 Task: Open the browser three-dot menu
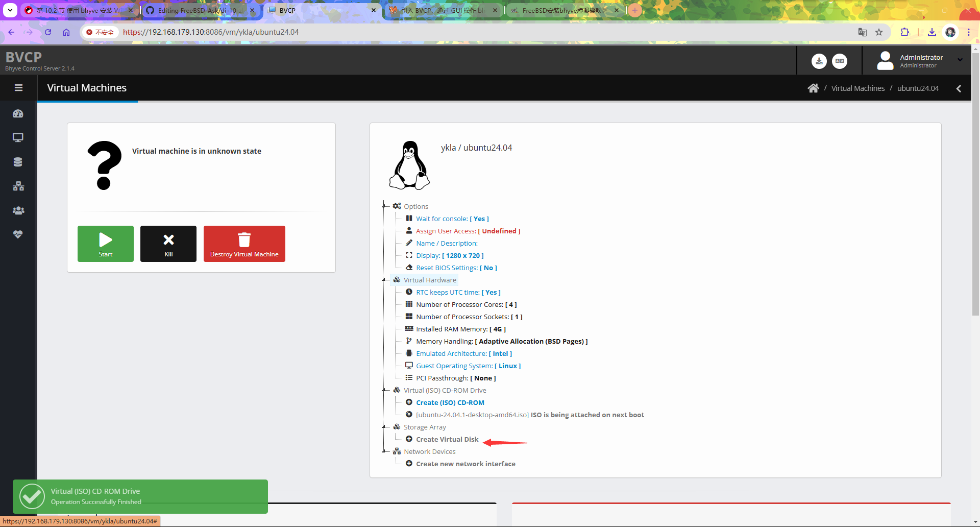coord(969,32)
